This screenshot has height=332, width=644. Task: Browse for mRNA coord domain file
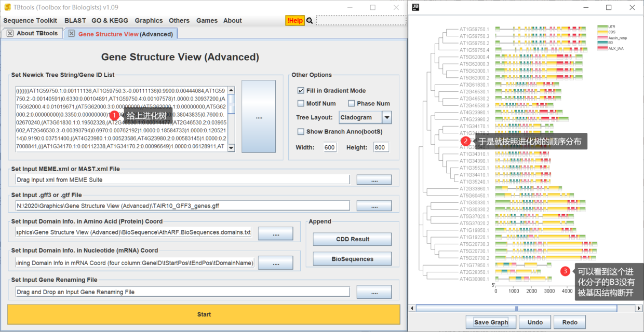pyautogui.click(x=275, y=263)
